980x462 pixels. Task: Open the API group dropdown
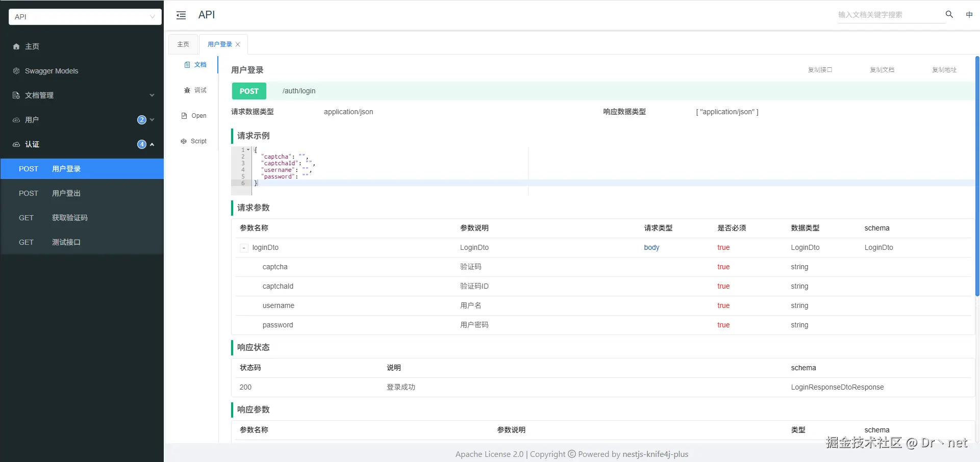85,17
